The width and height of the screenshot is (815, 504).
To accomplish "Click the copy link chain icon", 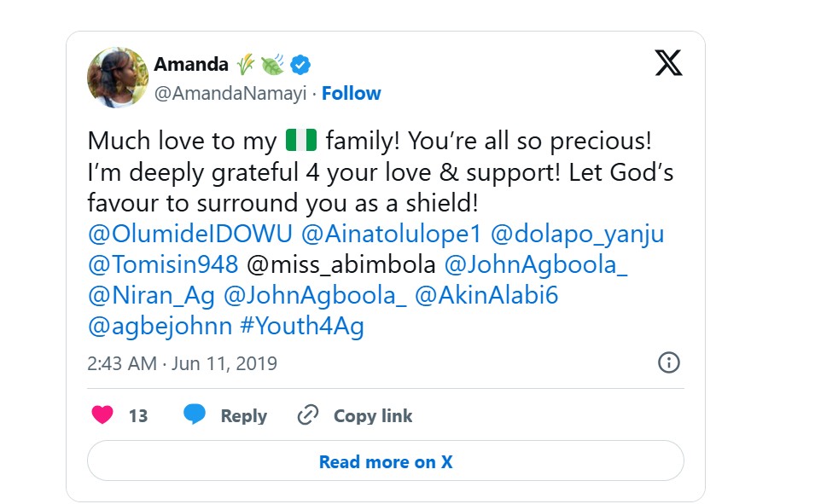I will pyautogui.click(x=307, y=415).
